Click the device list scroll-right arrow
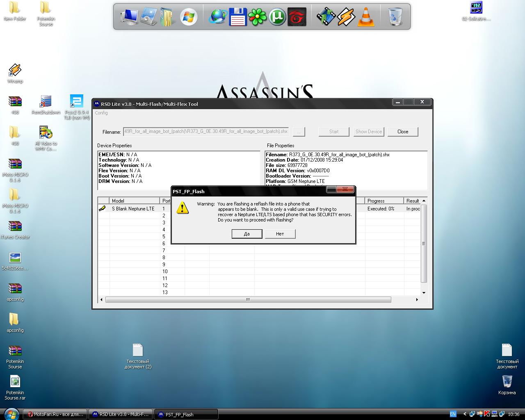 tap(417, 299)
